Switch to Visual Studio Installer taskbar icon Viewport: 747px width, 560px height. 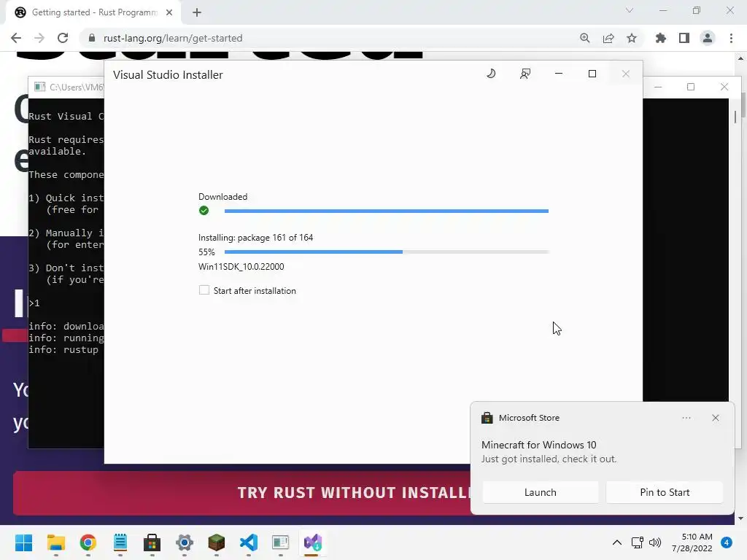coord(313,542)
